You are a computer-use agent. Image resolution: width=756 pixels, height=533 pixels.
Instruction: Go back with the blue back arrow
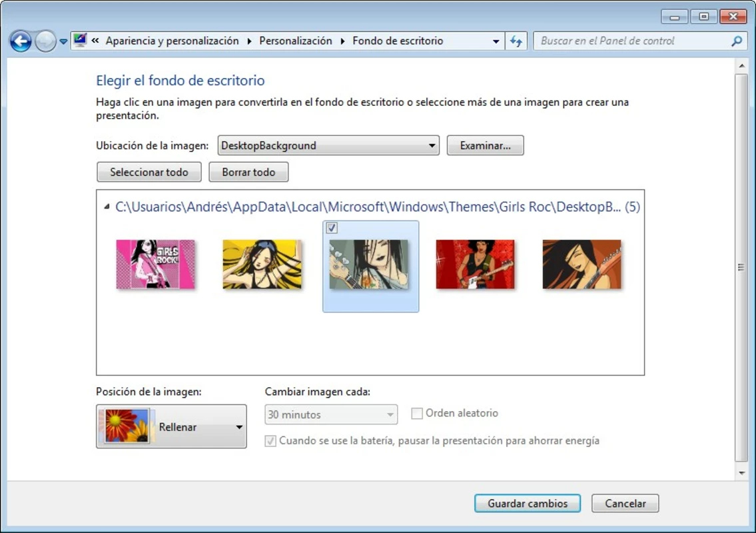coord(21,41)
